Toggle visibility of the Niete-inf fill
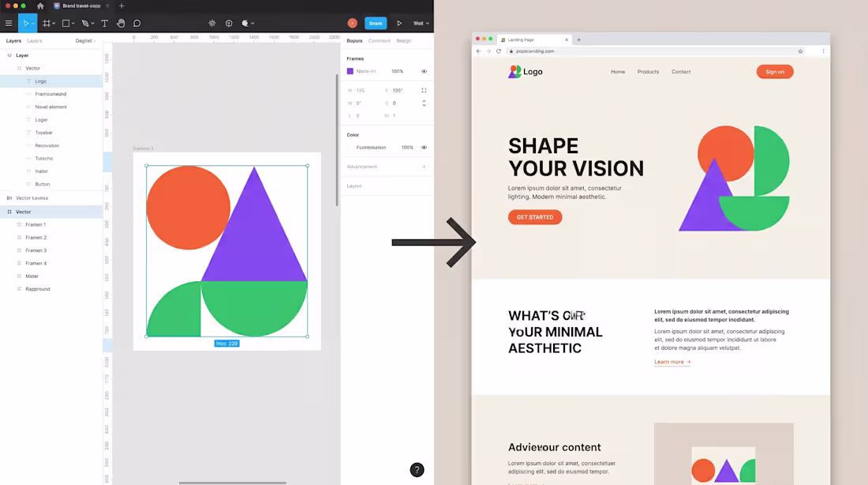 click(x=424, y=72)
